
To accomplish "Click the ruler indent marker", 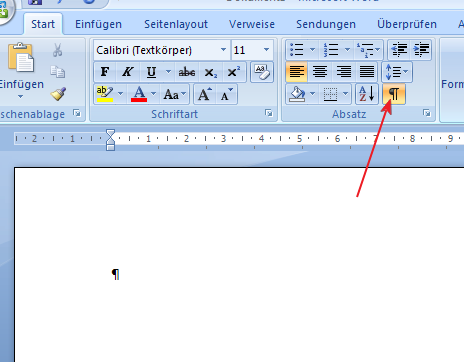I will click(x=110, y=140).
